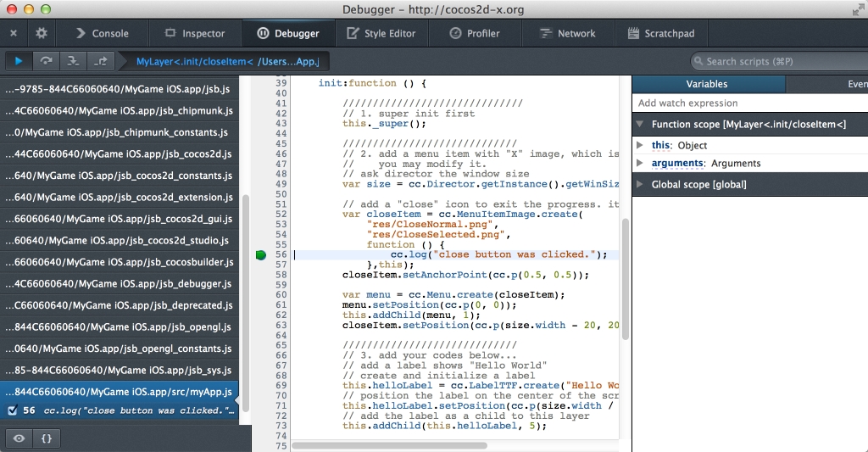Viewport: 868px width, 452px height.
Task: Click the green zoom window button
Action: 46,8
